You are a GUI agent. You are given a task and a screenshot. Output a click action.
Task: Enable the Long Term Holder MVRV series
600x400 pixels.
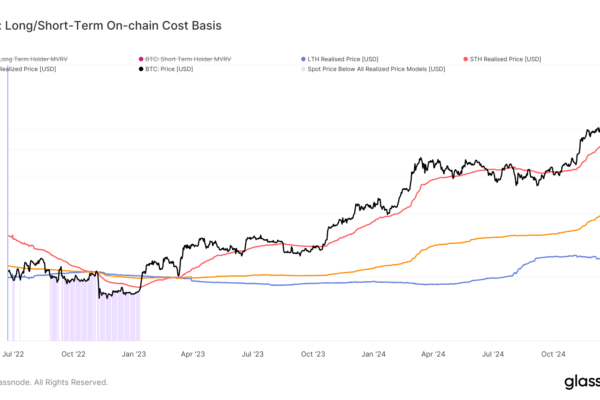tap(37, 59)
